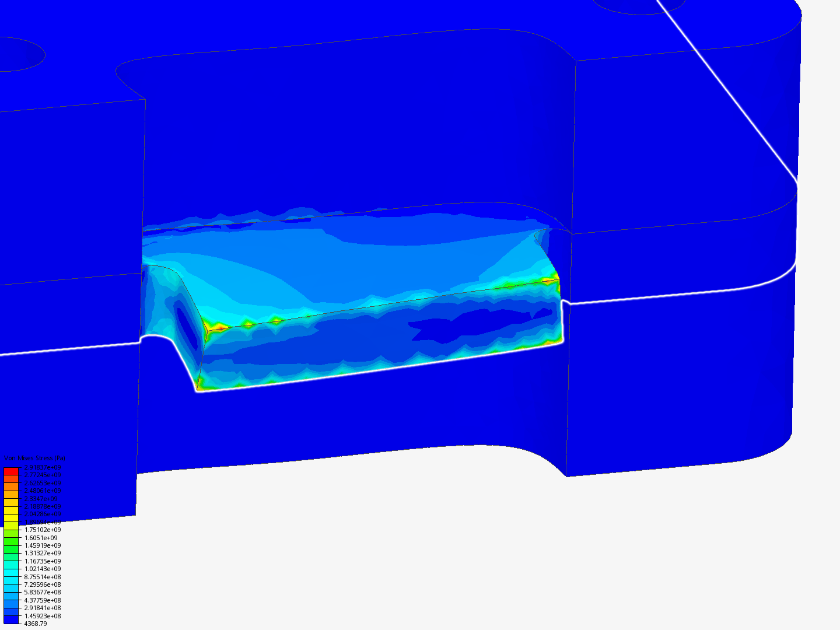Click the legend value 2.77245e+09
The image size is (840, 630).
coord(43,475)
